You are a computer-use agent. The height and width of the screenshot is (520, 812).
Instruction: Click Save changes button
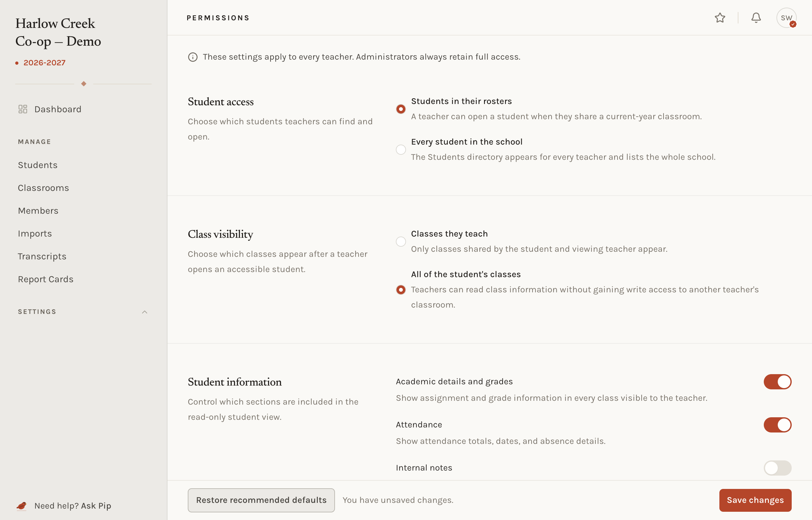(x=755, y=500)
